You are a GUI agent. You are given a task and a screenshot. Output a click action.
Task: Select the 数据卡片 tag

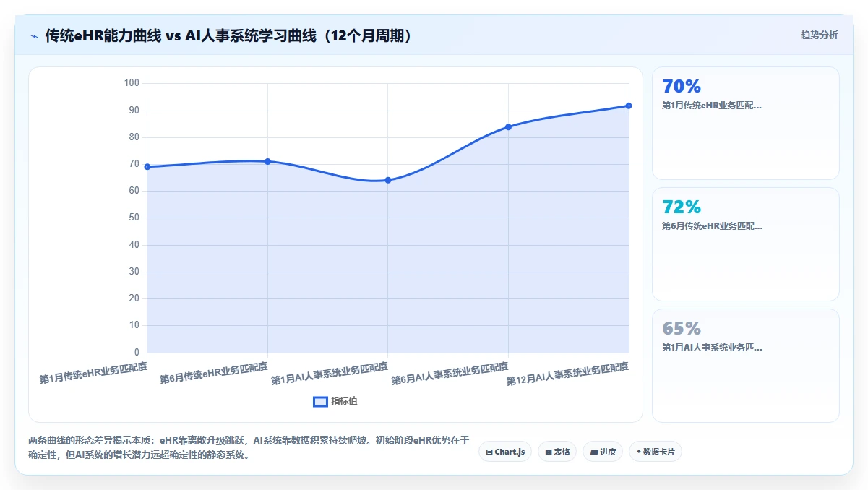656,452
